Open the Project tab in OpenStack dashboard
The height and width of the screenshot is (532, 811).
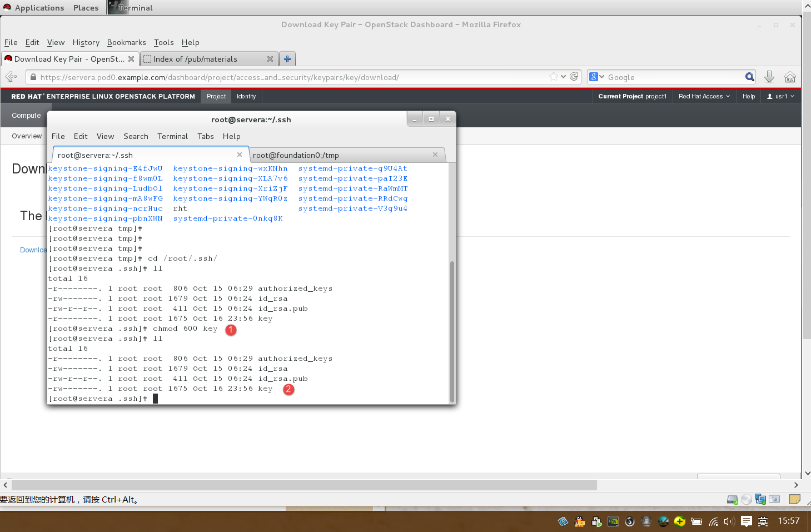[x=216, y=96]
